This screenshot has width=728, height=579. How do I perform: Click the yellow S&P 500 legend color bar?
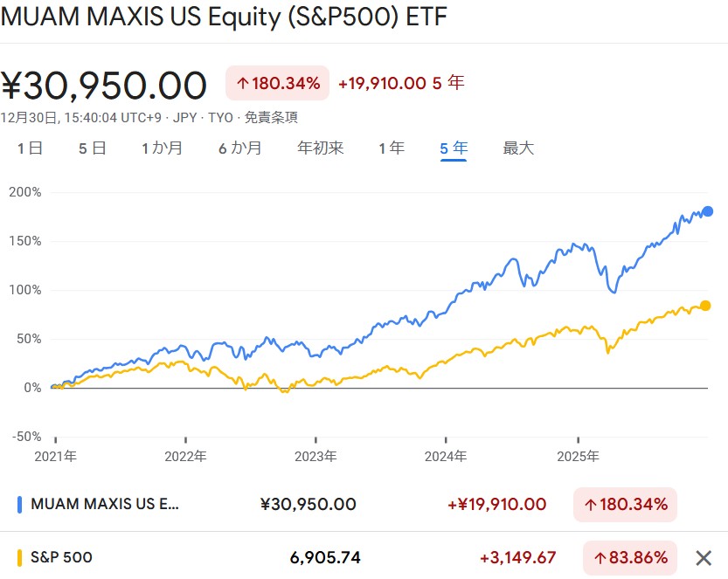pyautogui.click(x=19, y=557)
